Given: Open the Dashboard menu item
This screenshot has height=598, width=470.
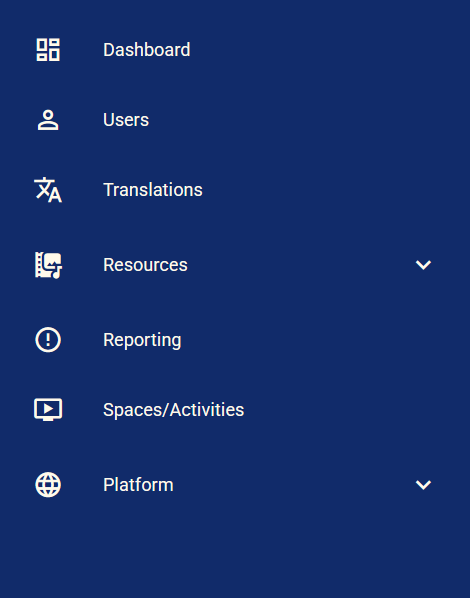Looking at the screenshot, I should (x=146, y=50).
